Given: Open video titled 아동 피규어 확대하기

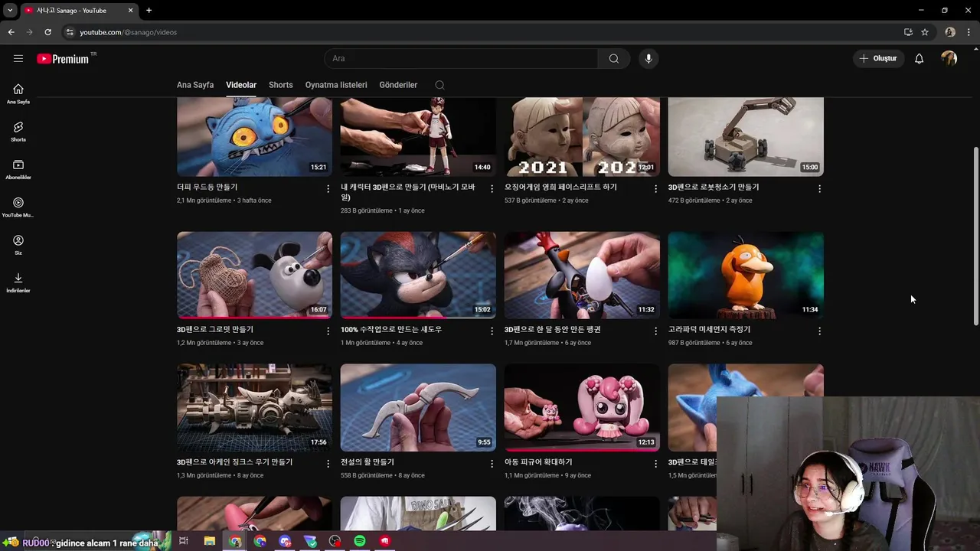Looking at the screenshot, I should click(538, 462).
